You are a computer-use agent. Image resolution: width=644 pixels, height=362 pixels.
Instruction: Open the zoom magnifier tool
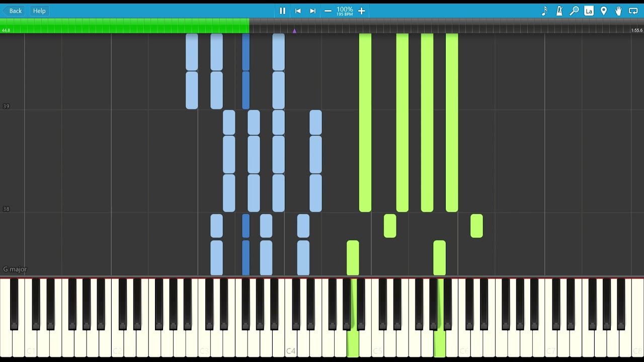pyautogui.click(x=574, y=11)
